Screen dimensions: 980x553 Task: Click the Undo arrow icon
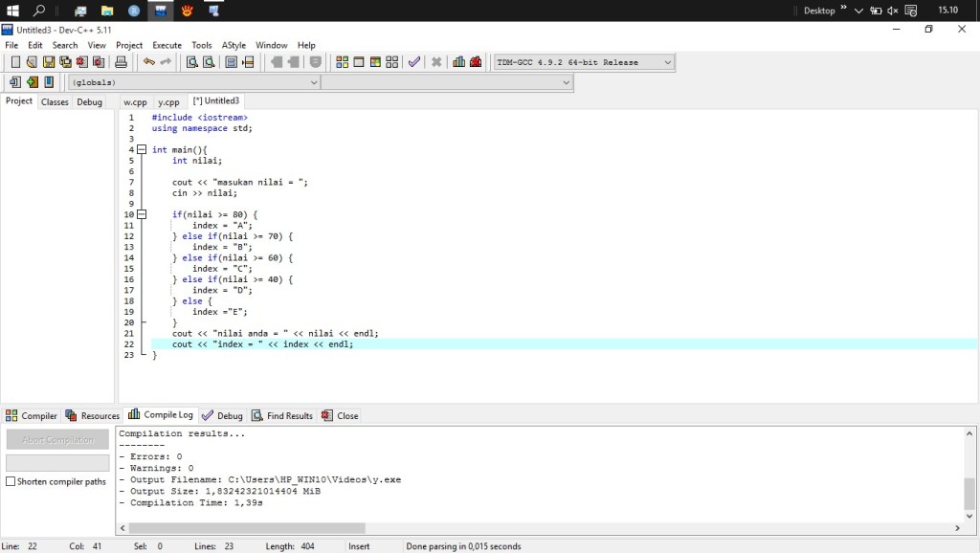pyautogui.click(x=149, y=62)
